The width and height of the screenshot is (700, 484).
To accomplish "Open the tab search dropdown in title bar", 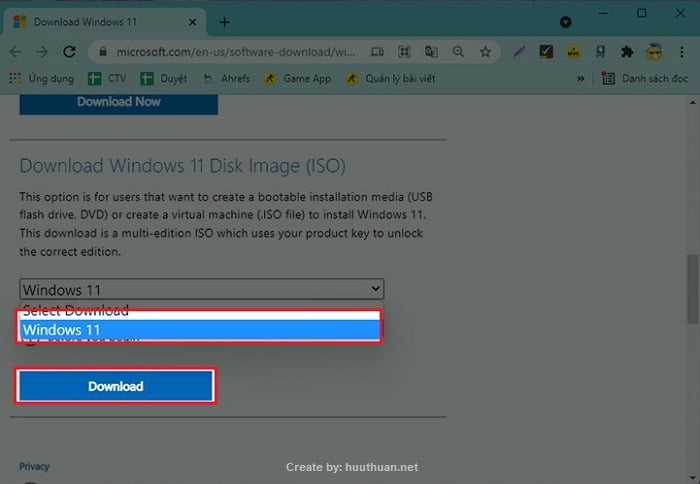I will pos(566,22).
